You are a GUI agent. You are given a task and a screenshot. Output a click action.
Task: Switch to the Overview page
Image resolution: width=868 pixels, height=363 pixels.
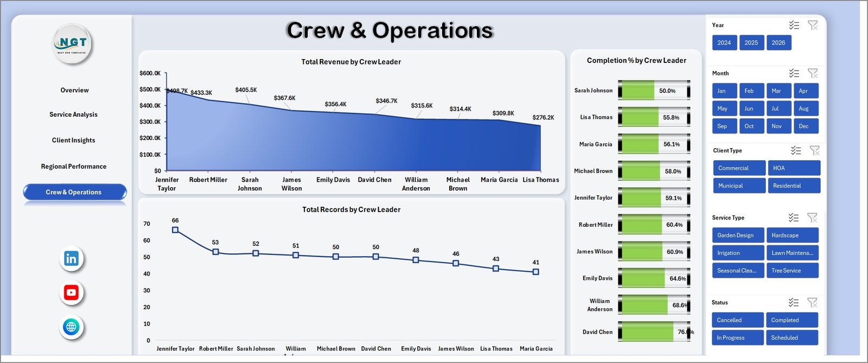[74, 90]
